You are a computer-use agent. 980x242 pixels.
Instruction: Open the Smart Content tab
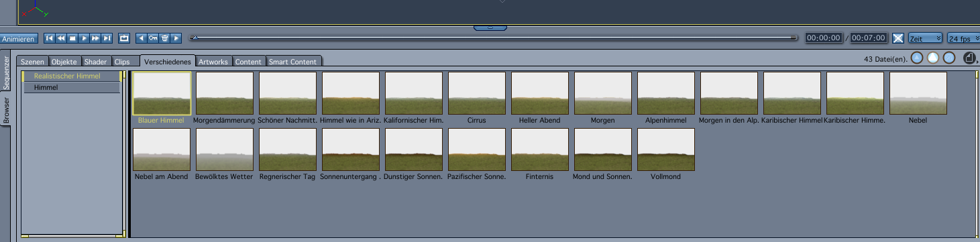292,61
